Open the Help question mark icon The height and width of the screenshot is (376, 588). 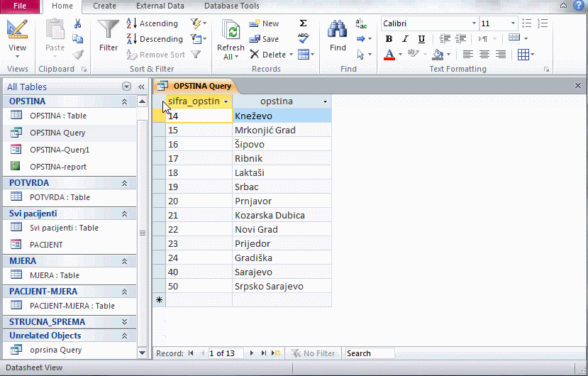tap(579, 5)
